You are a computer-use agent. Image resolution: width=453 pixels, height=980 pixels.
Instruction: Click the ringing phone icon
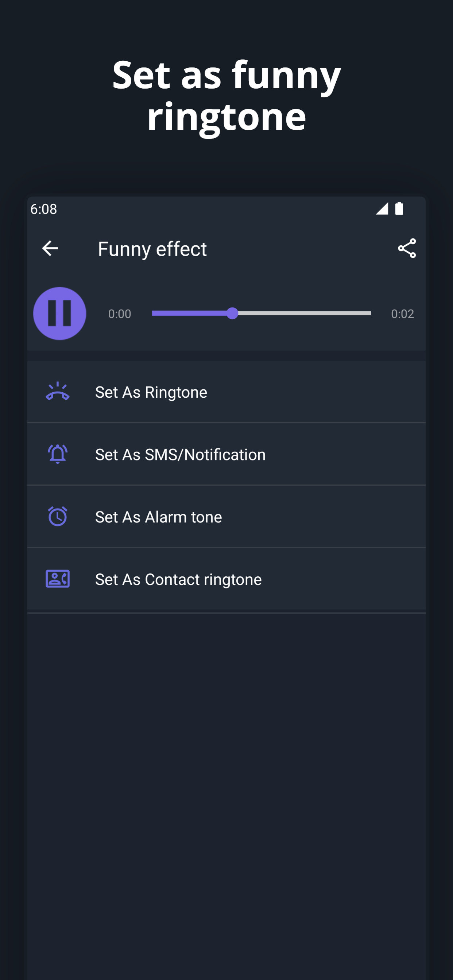[x=58, y=392]
